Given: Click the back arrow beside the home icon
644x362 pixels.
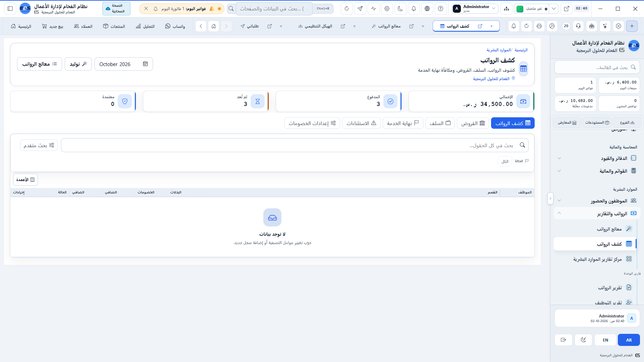Looking at the screenshot, I should click(x=201, y=26).
